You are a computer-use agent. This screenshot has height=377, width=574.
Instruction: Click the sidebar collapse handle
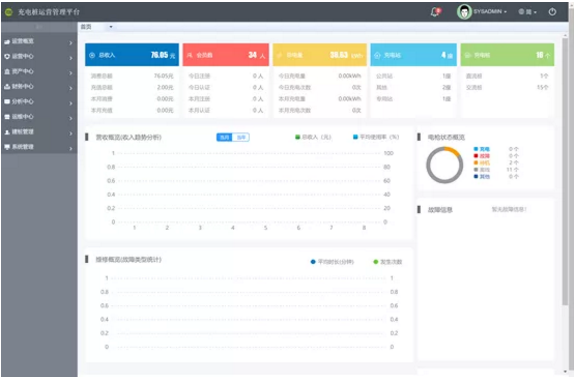point(39,27)
